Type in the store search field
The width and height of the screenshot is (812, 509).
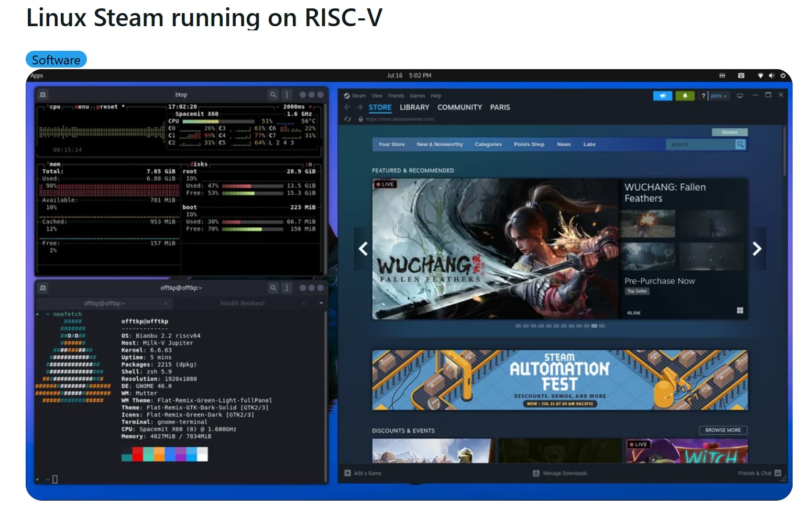point(699,145)
